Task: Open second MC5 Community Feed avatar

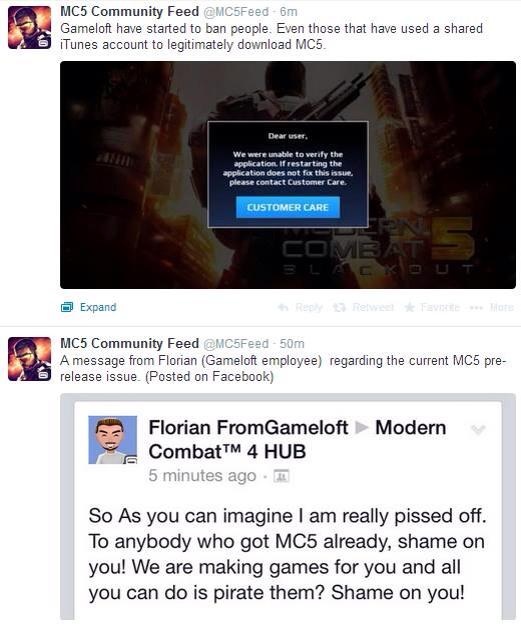Action: pos(29,359)
